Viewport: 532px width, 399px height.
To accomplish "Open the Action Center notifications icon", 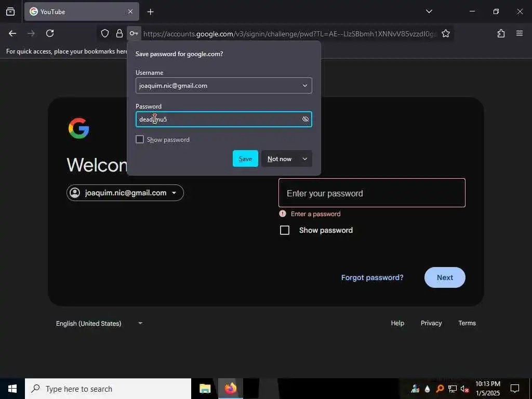I will point(515,389).
